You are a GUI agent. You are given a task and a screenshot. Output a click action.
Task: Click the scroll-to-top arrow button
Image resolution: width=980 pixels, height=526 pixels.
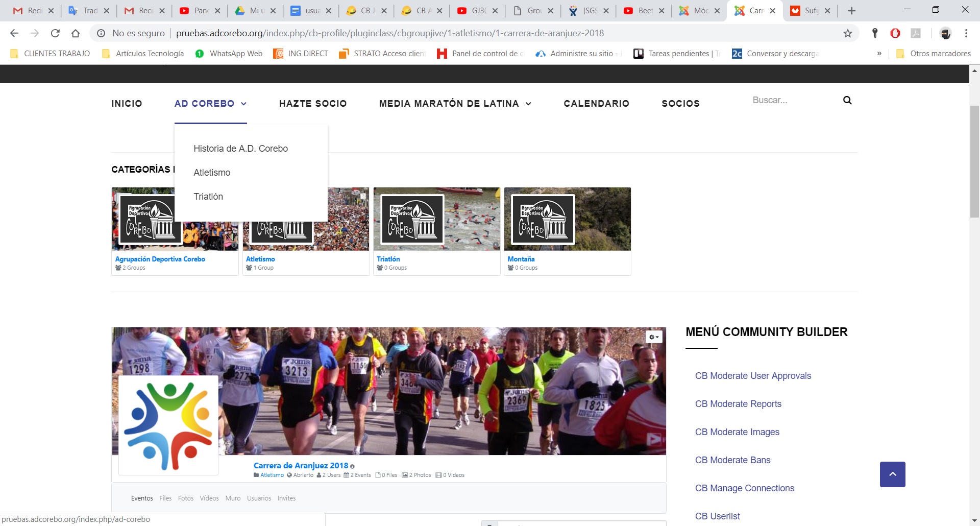(x=893, y=474)
